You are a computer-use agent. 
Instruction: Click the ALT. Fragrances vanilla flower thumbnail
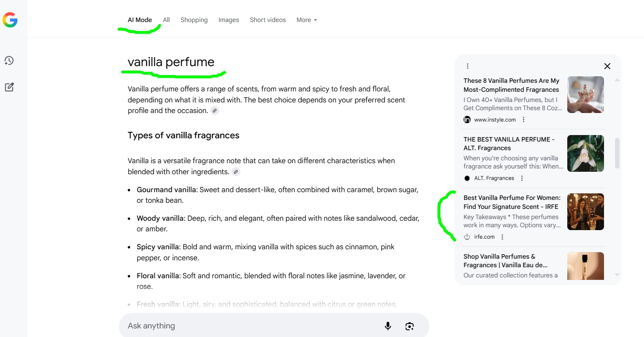[x=586, y=153]
